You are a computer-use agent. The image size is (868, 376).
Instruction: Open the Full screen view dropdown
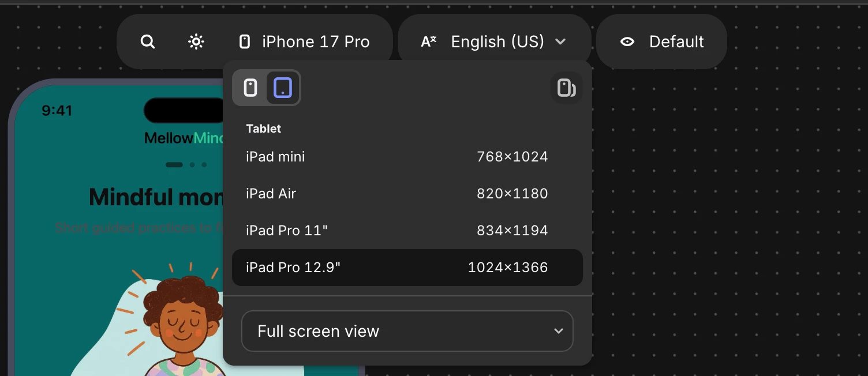coord(407,331)
